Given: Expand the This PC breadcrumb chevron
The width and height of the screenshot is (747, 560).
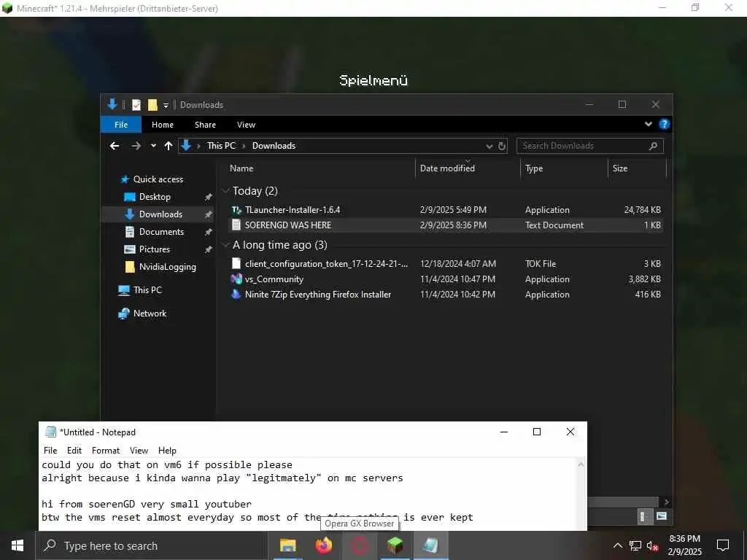Looking at the screenshot, I should 244,146.
